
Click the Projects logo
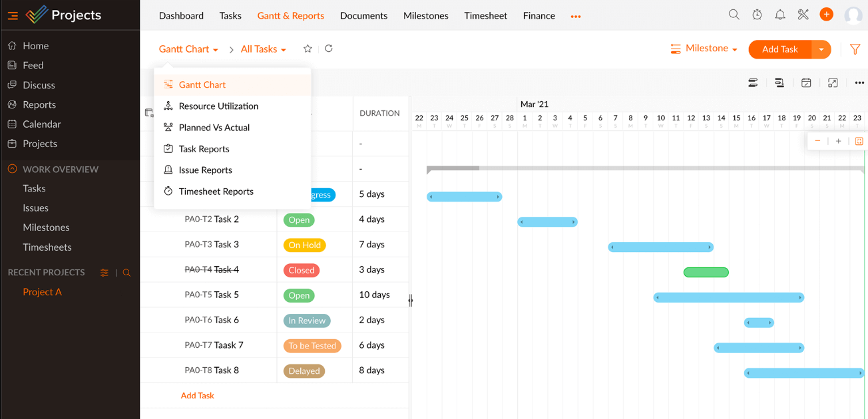tap(64, 15)
